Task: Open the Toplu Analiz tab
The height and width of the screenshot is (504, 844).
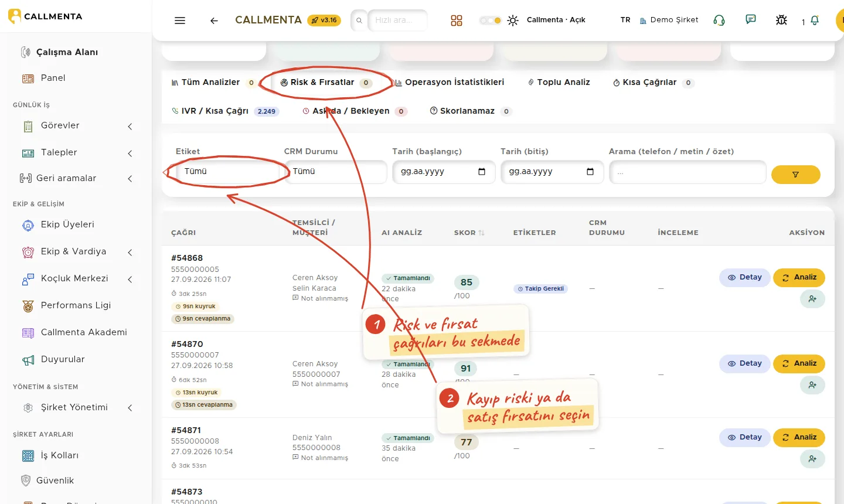Action: coord(559,83)
